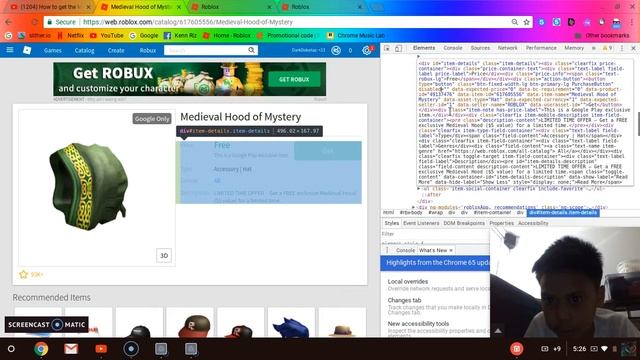Open the system clock status area
The height and width of the screenshot is (360, 640).
click(579, 349)
